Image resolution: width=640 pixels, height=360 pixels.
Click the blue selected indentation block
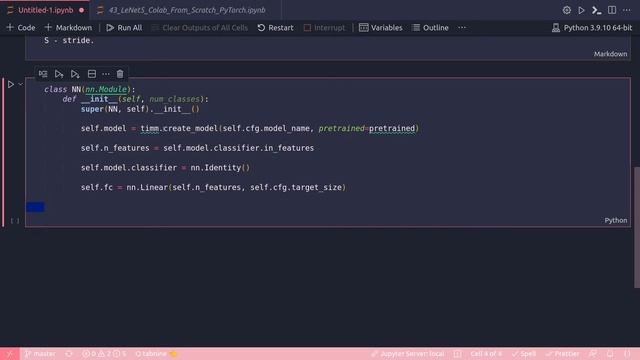point(35,207)
